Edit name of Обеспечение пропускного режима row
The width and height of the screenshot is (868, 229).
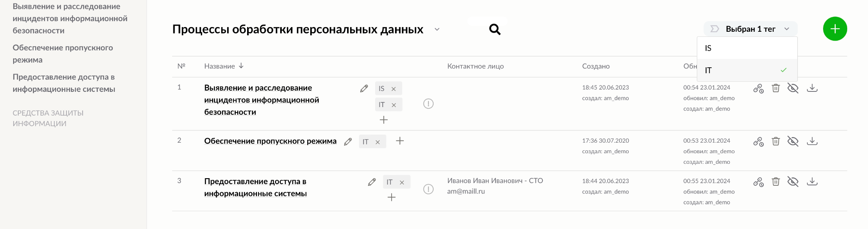[x=348, y=142]
